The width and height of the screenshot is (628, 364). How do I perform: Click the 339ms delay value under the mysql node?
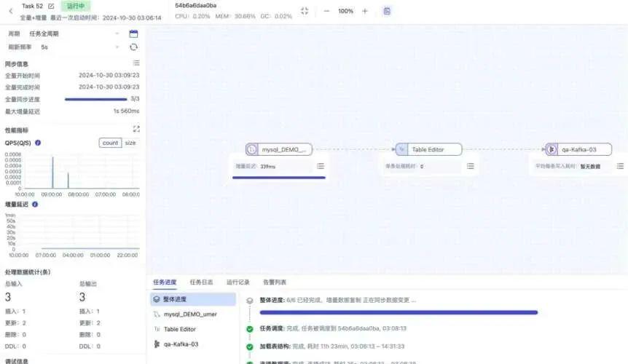[x=267, y=167]
